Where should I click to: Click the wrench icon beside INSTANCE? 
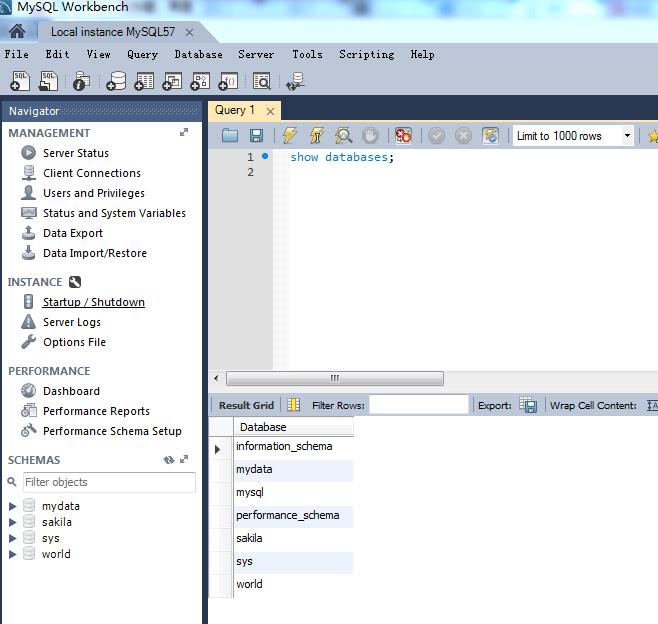coord(75,282)
